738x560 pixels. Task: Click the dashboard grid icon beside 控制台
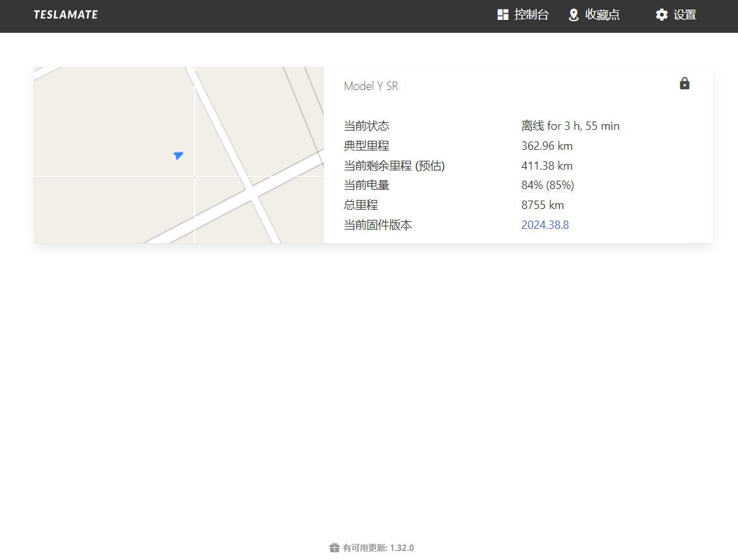[503, 15]
